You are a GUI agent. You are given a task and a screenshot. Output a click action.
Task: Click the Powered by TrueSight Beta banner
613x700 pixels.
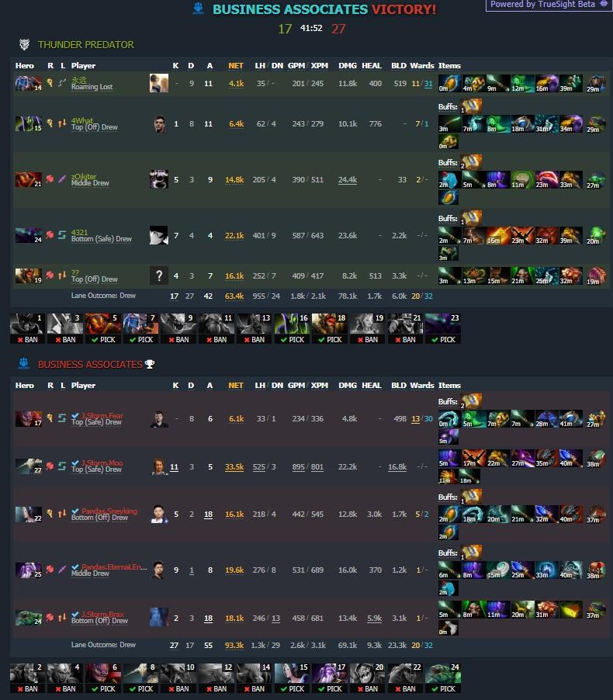click(x=549, y=5)
